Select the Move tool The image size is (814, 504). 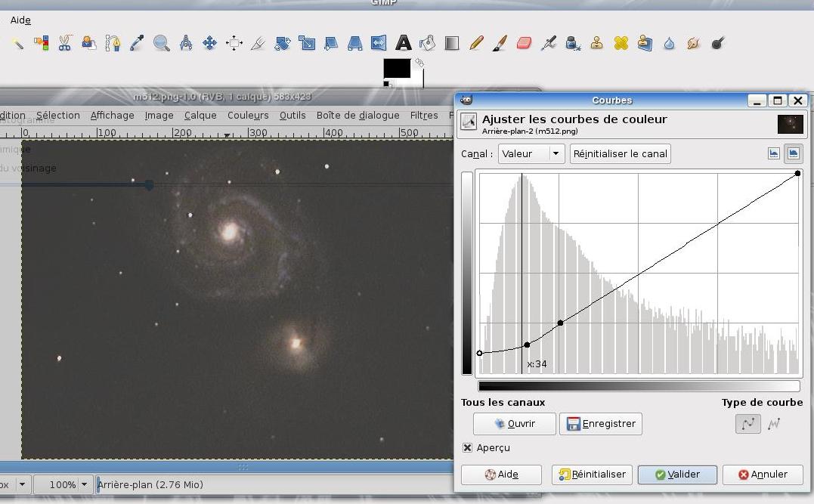coord(209,43)
